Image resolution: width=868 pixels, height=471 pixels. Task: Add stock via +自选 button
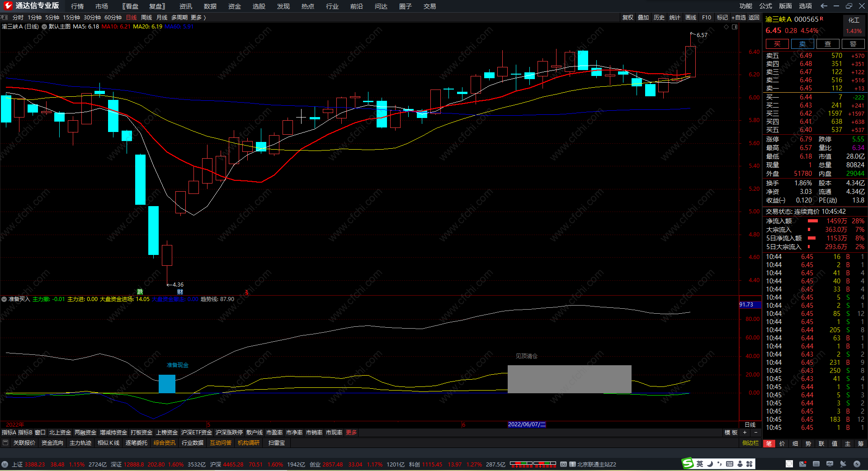(x=739, y=17)
